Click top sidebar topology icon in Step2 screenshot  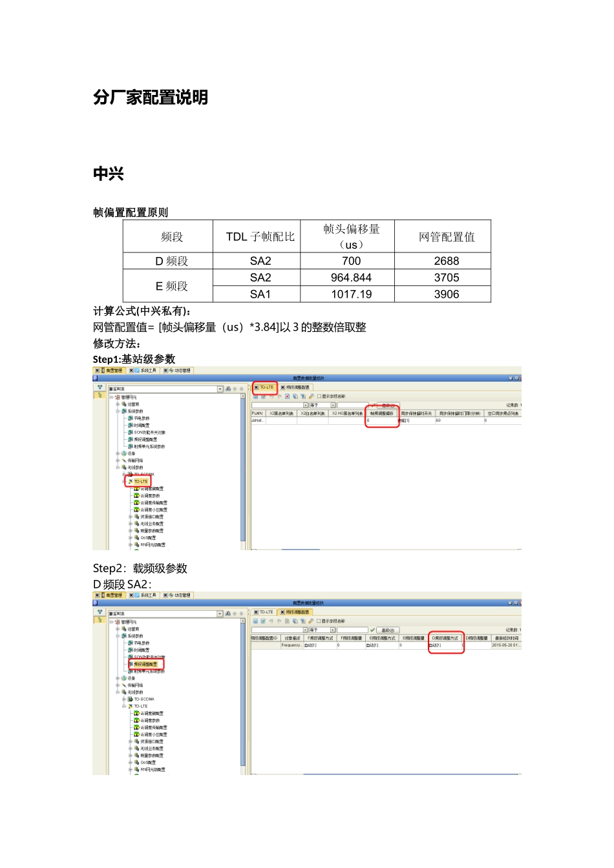(x=100, y=612)
